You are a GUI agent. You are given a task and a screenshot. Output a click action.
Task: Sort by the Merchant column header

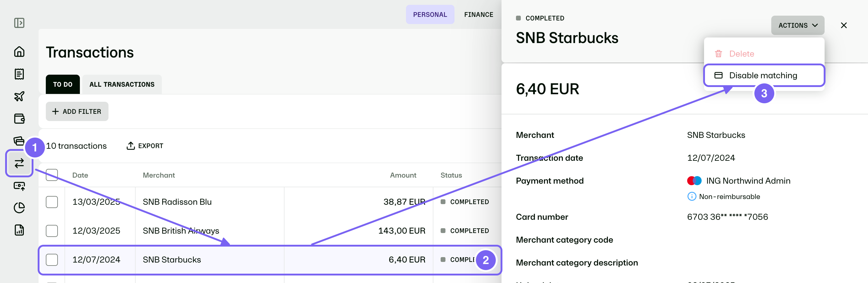click(x=159, y=175)
